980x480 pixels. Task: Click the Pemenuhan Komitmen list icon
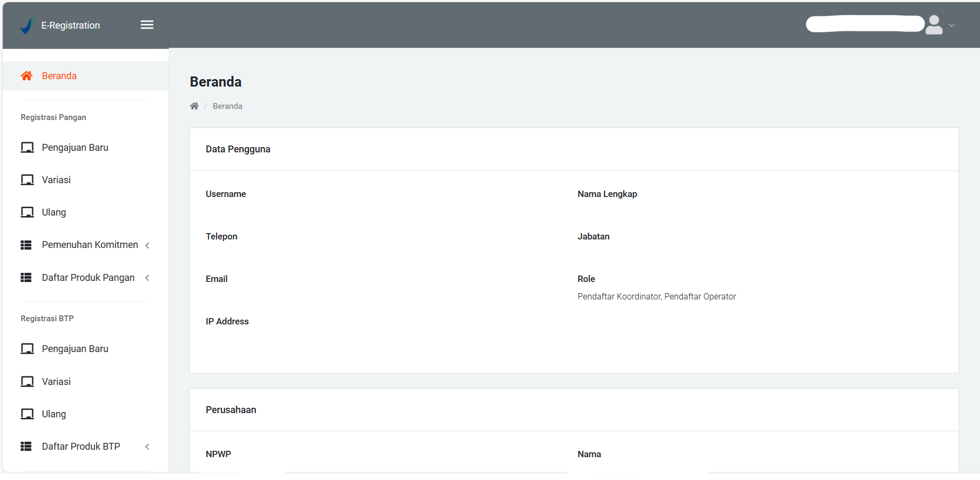click(26, 245)
